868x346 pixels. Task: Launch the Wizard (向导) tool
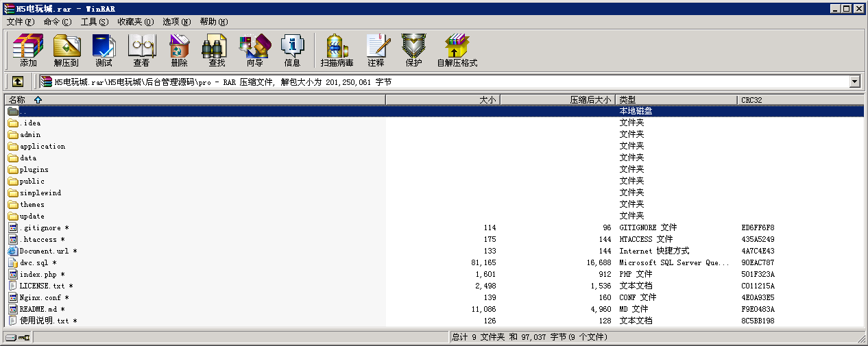254,50
